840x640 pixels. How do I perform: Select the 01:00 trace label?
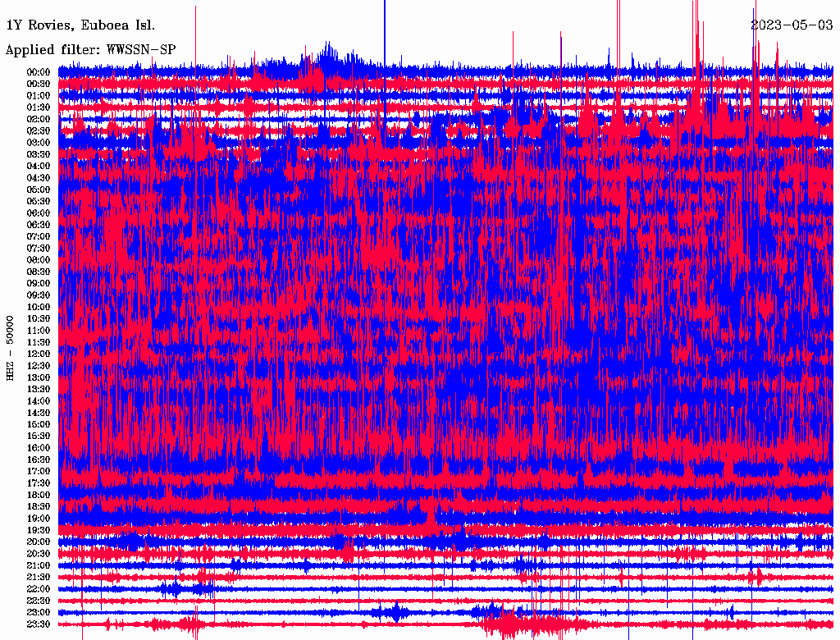(x=39, y=95)
